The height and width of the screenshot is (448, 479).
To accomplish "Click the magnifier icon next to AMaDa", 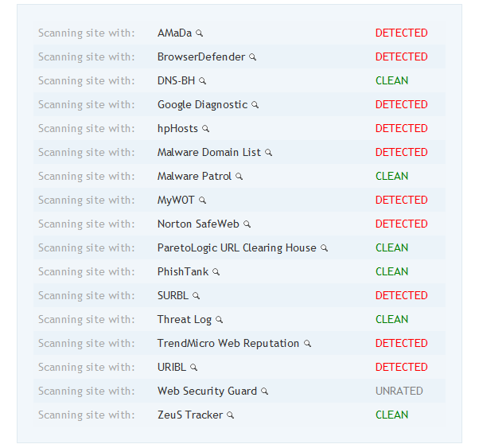I will coord(200,33).
